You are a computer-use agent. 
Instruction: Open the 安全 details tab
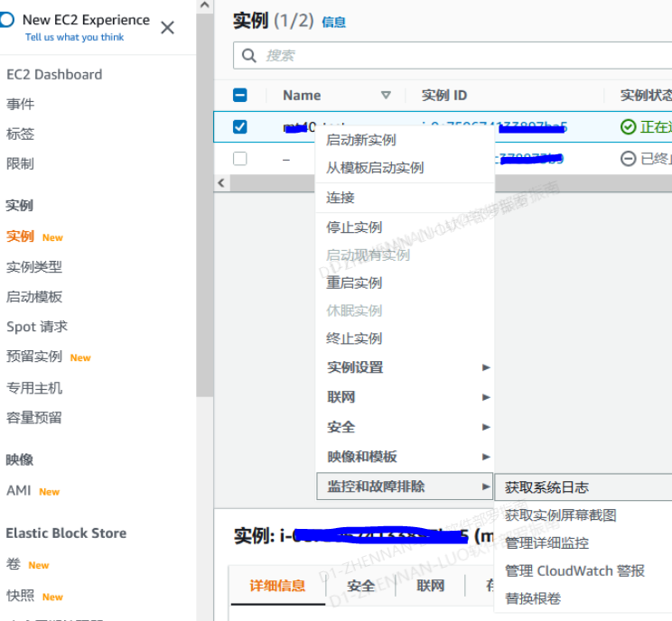[360, 586]
